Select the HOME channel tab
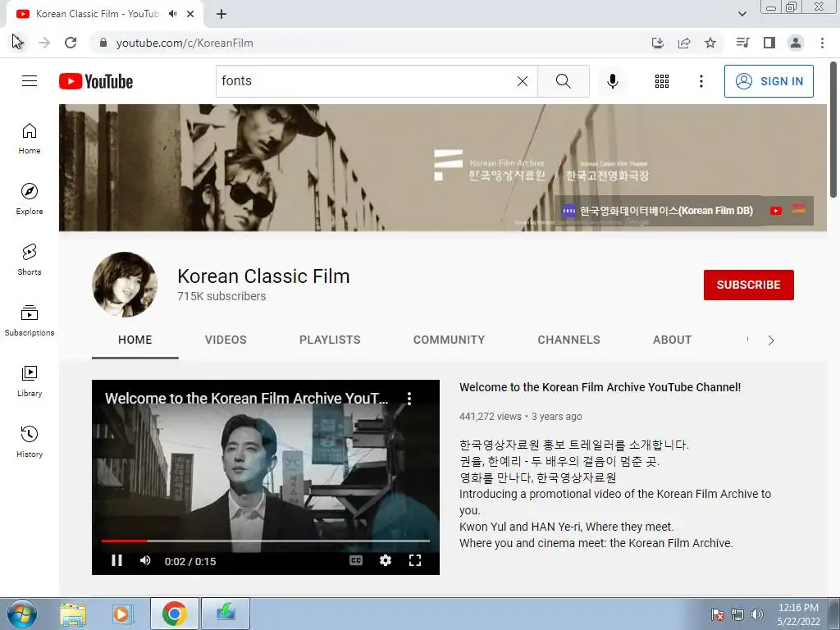 [135, 340]
